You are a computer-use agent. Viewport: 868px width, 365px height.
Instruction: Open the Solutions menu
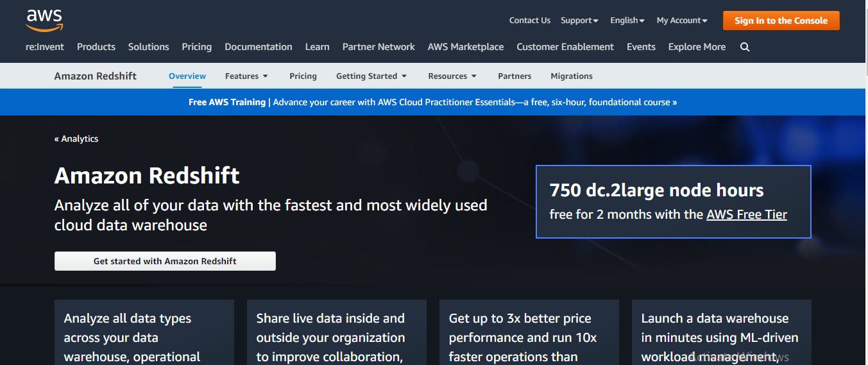148,47
